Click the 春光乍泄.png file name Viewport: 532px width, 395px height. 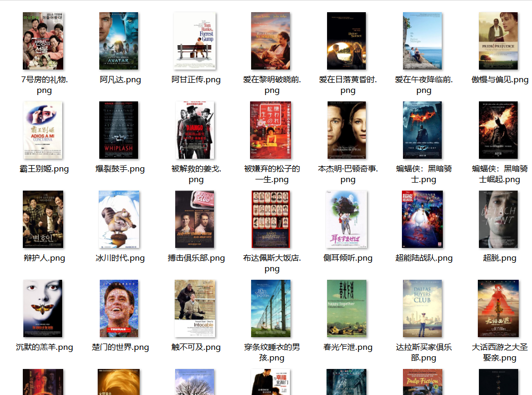[348, 347]
